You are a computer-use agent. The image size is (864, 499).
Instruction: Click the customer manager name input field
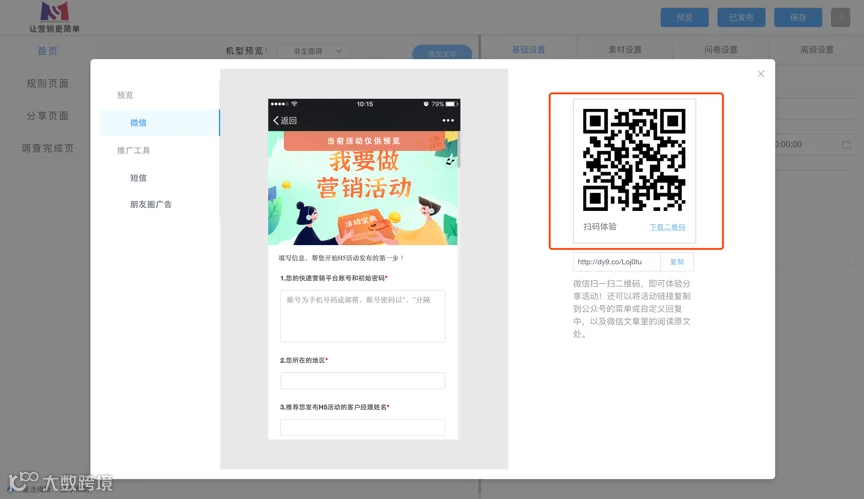(x=363, y=427)
